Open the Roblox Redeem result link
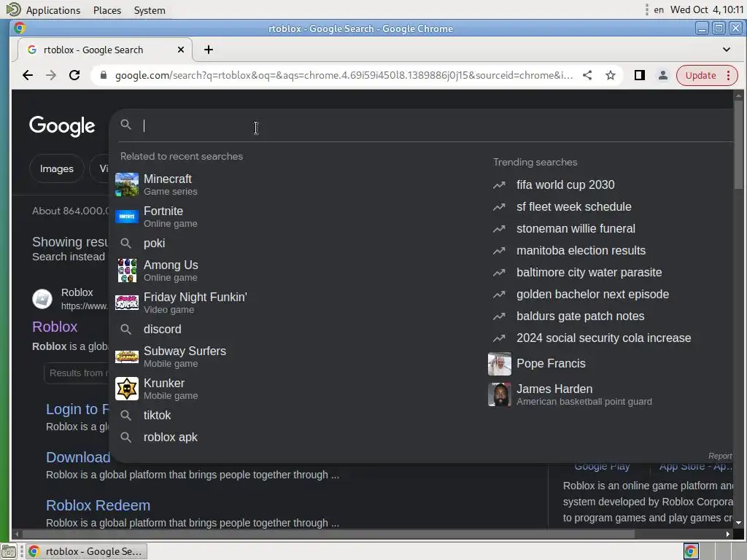747x560 pixels. [x=98, y=505]
